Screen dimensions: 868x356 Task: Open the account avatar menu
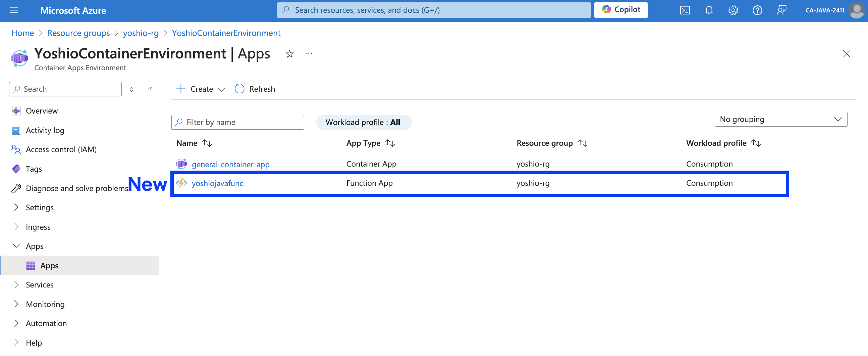pos(857,10)
